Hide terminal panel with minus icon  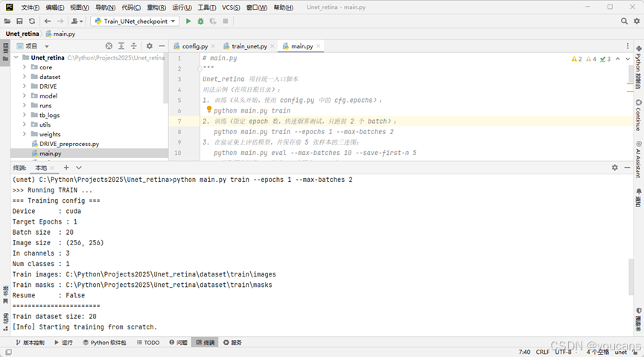pyautogui.click(x=627, y=168)
